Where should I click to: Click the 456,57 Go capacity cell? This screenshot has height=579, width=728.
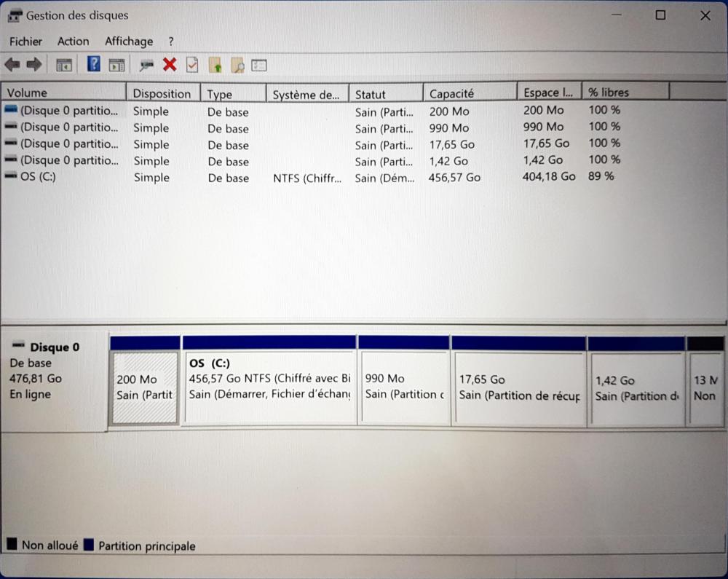pyautogui.click(x=454, y=178)
